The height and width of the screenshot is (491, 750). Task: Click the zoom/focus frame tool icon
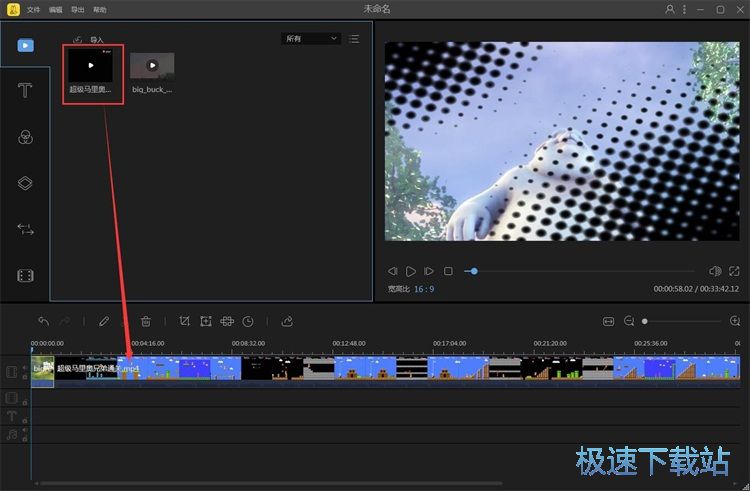(x=206, y=321)
